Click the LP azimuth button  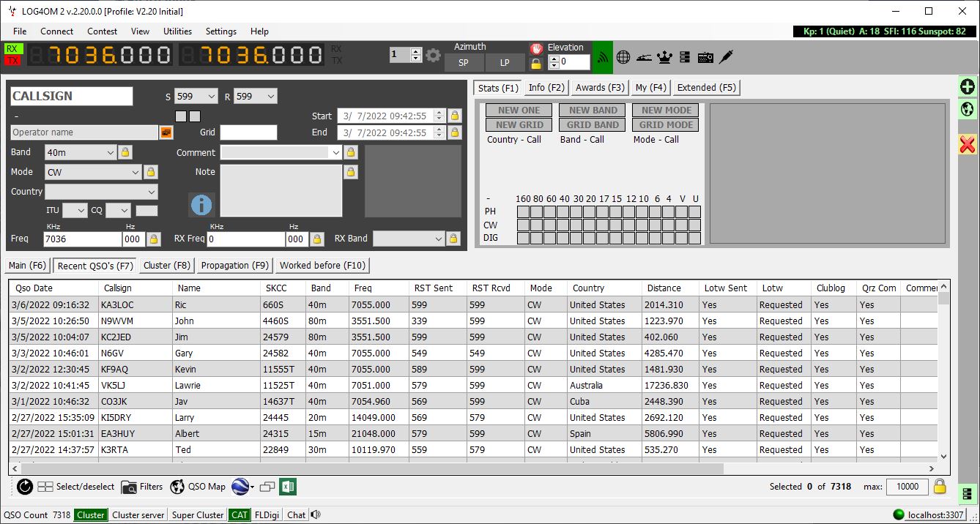click(505, 63)
